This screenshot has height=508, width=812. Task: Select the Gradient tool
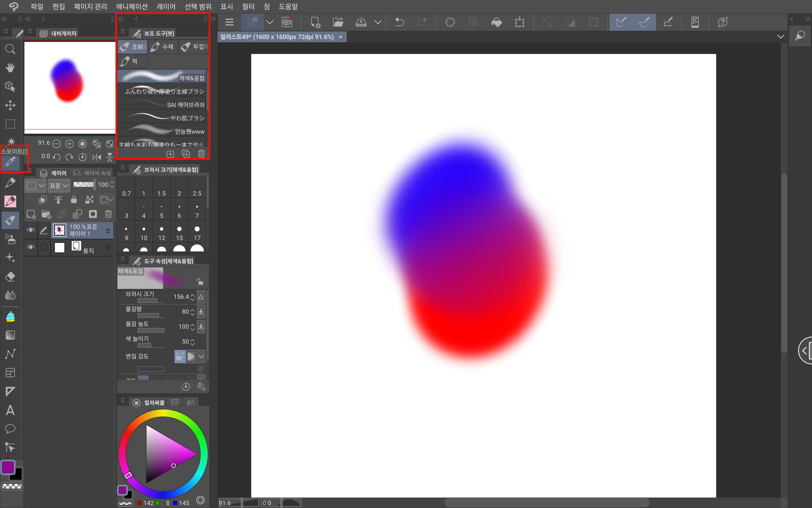[x=10, y=335]
